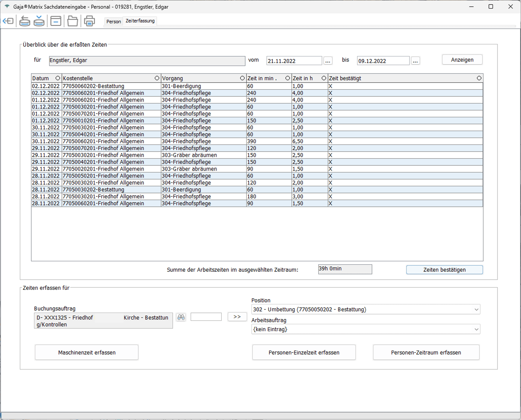Select the Zeiterfassung tab
The height and width of the screenshot is (420, 521).
click(x=140, y=21)
